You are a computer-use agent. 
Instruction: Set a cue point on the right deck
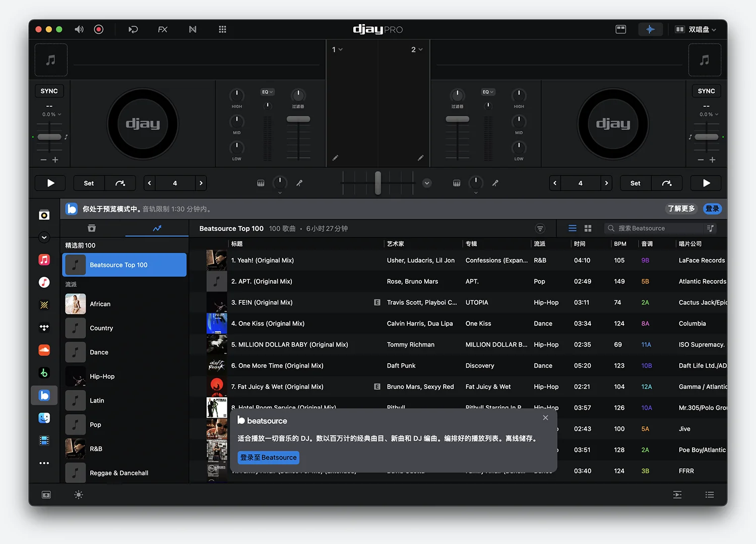tap(636, 183)
